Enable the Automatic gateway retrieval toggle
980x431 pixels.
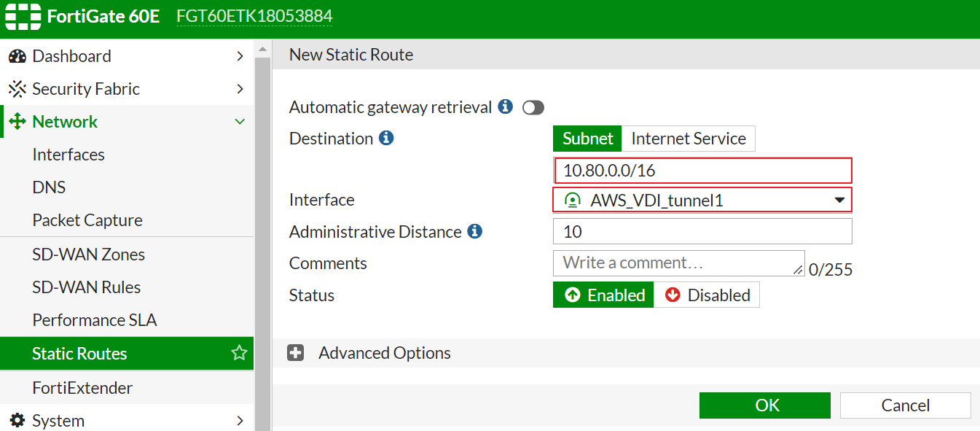pyautogui.click(x=533, y=108)
